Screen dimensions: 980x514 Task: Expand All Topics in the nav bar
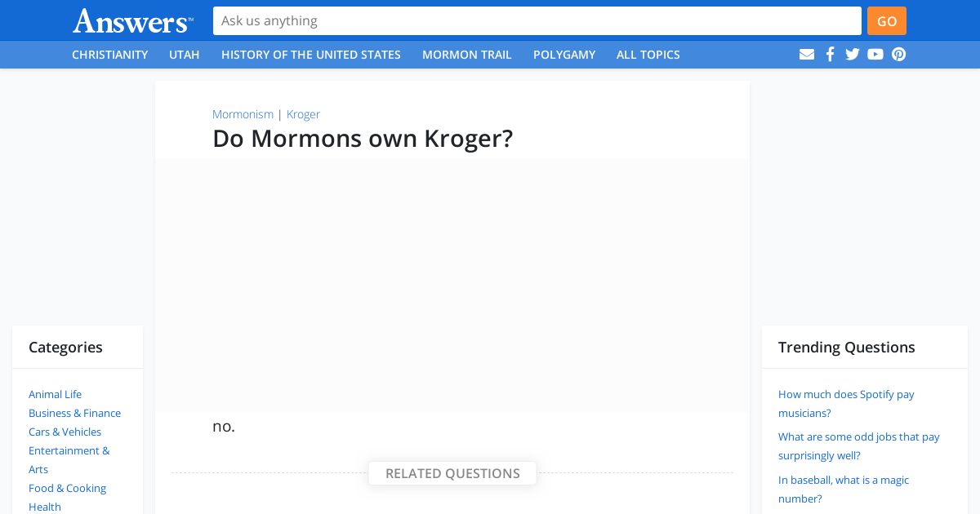tap(648, 55)
